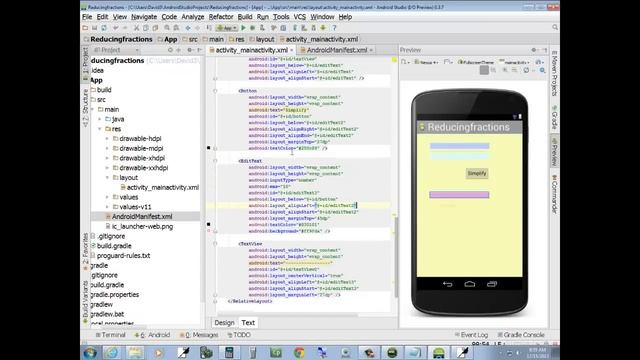
Task: Click the Find magnifier toolbar icon
Action: pos(167,28)
